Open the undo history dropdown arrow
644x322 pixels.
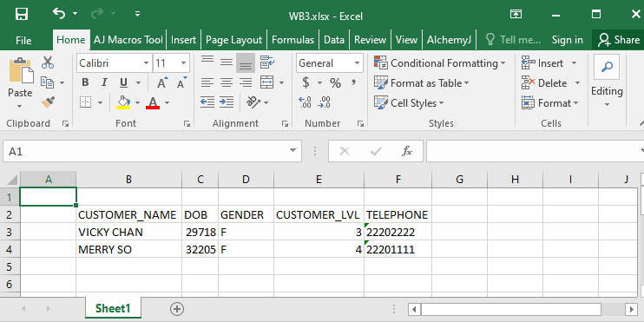tap(75, 14)
